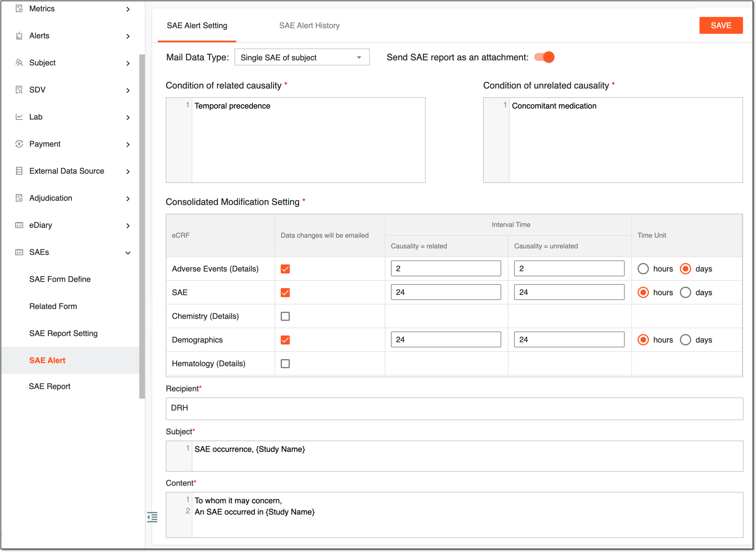Image resolution: width=756 pixels, height=552 pixels.
Task: Uncheck the SAE row email checkbox
Action: click(x=285, y=293)
